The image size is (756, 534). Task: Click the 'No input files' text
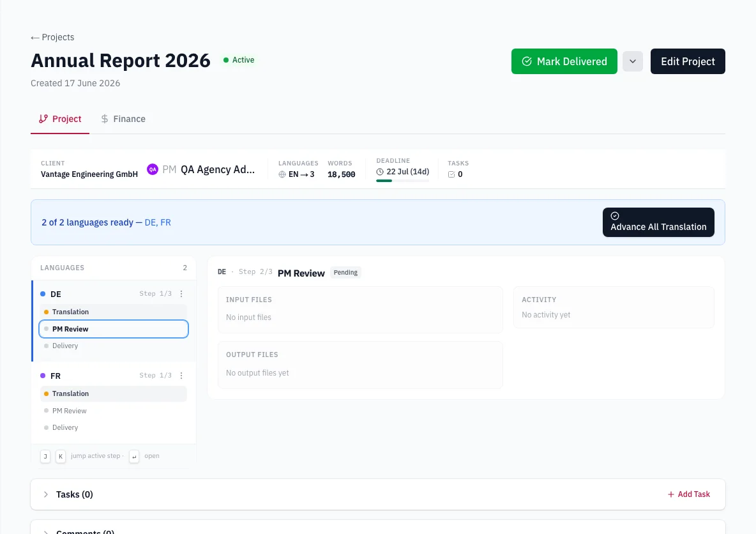click(x=249, y=317)
